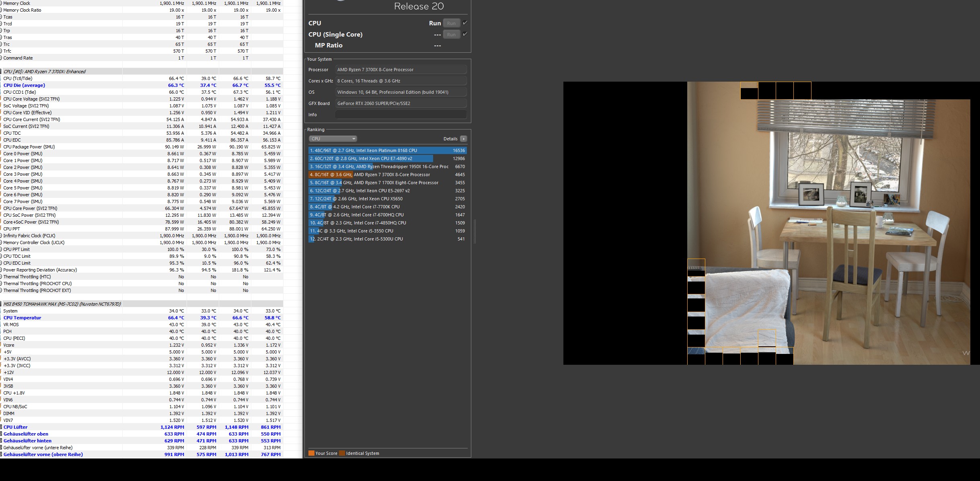Click the panel splitter grip beside ranking list
Viewport: 980px width, 481px height.
click(475, 231)
